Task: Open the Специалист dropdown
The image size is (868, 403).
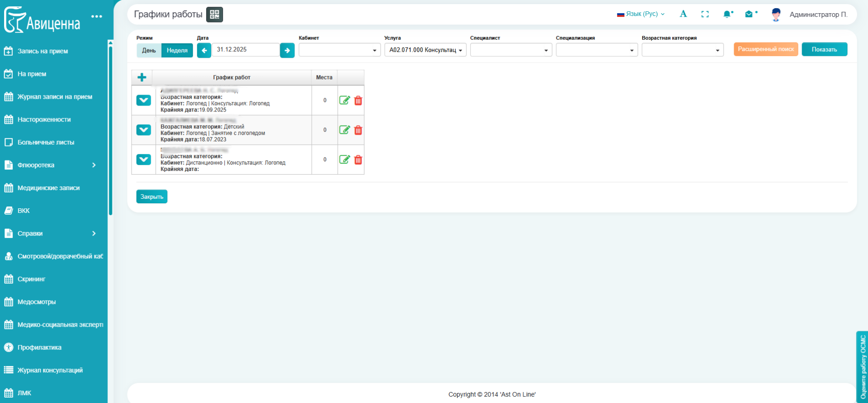Action: click(x=511, y=50)
